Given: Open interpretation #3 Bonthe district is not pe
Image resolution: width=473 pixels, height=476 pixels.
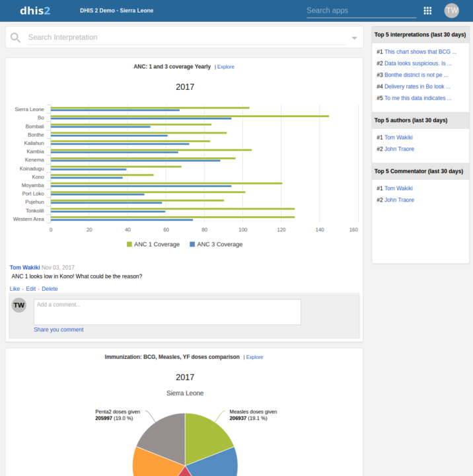Looking at the screenshot, I should pyautogui.click(x=416, y=75).
